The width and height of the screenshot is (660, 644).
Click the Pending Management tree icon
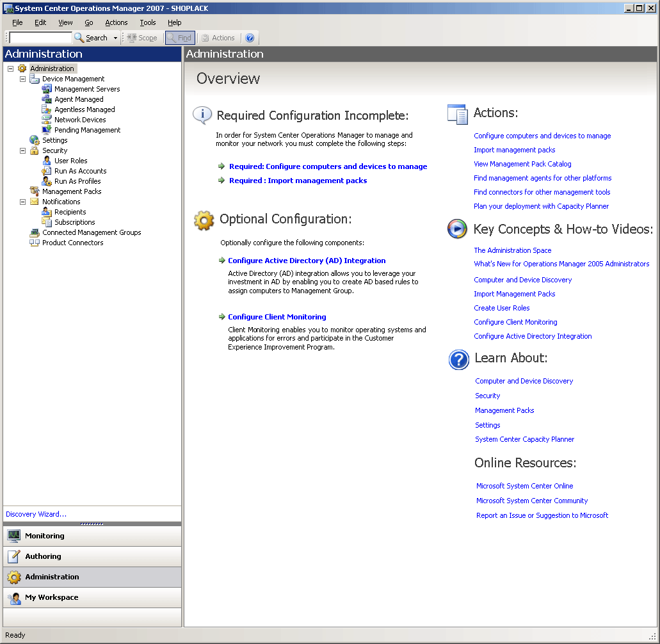pyautogui.click(x=46, y=130)
